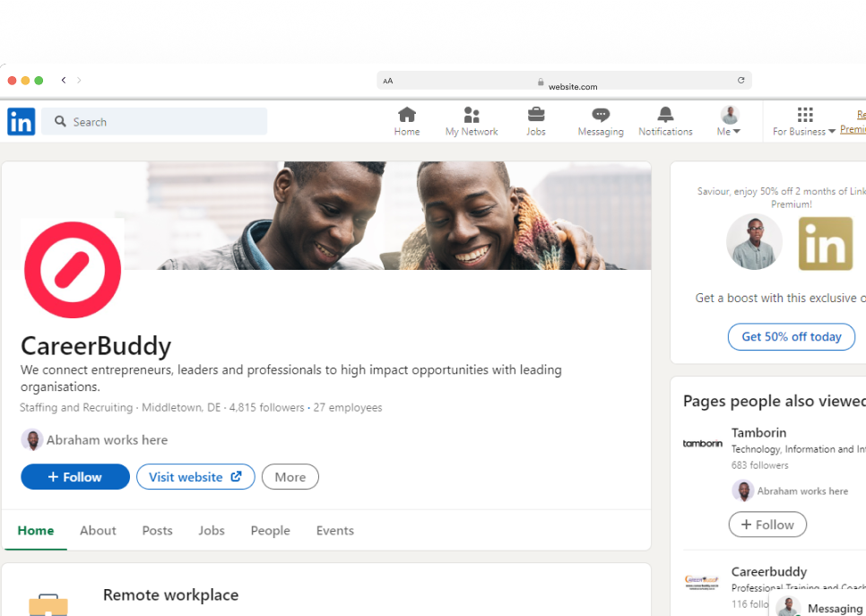866x616 pixels.
Task: Click the website.com address bar
Action: [x=564, y=81]
